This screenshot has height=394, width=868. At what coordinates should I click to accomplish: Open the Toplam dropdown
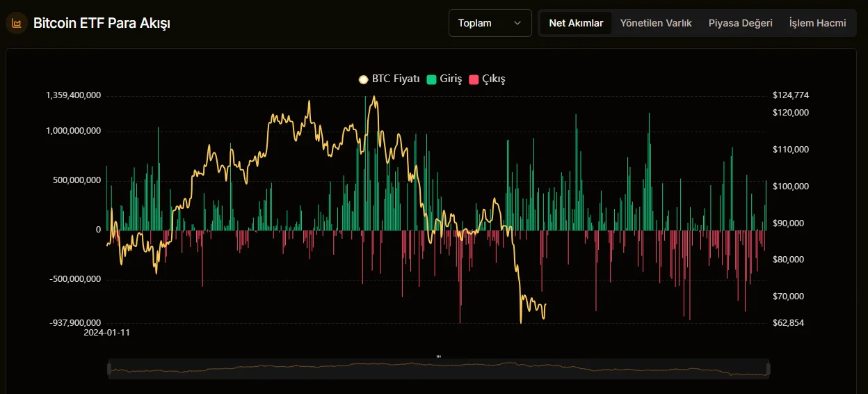pos(490,23)
